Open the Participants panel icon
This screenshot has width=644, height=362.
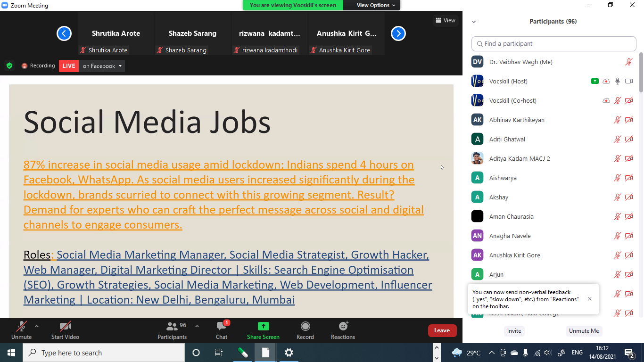(x=172, y=326)
